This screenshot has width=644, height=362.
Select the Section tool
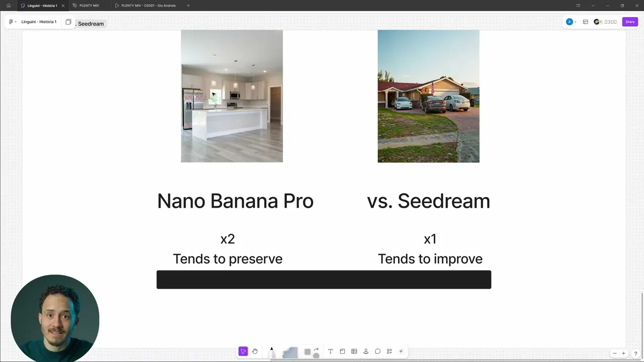[x=342, y=351]
